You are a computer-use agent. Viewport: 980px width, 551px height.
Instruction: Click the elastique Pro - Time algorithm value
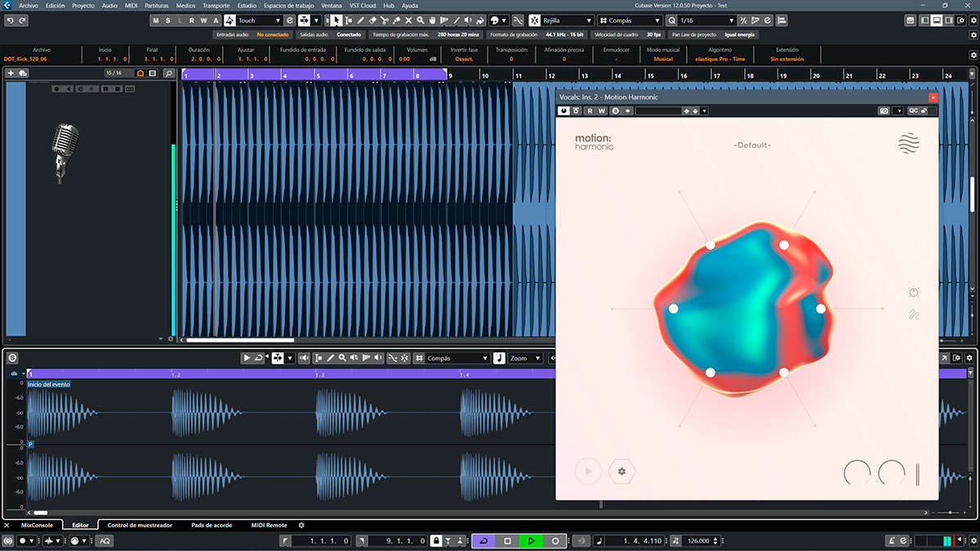(x=719, y=59)
